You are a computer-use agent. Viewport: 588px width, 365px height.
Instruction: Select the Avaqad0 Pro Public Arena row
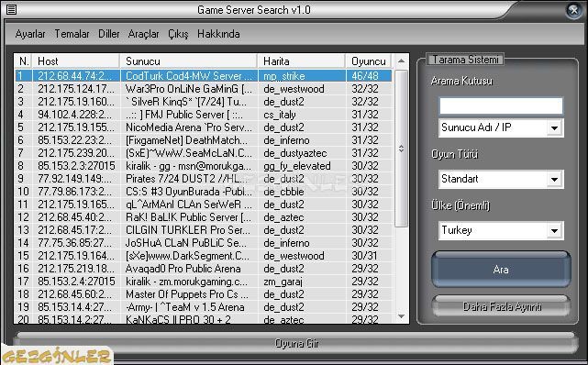204,269
